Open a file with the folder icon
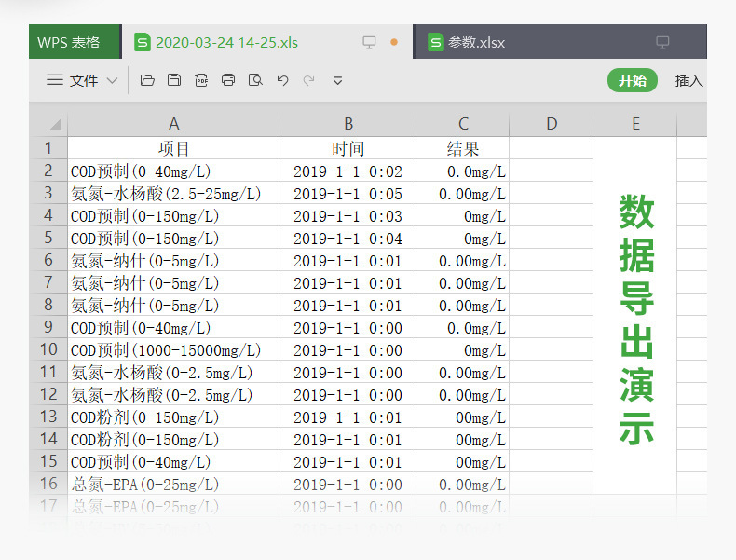Viewport: 736px width, 560px height. click(147, 80)
